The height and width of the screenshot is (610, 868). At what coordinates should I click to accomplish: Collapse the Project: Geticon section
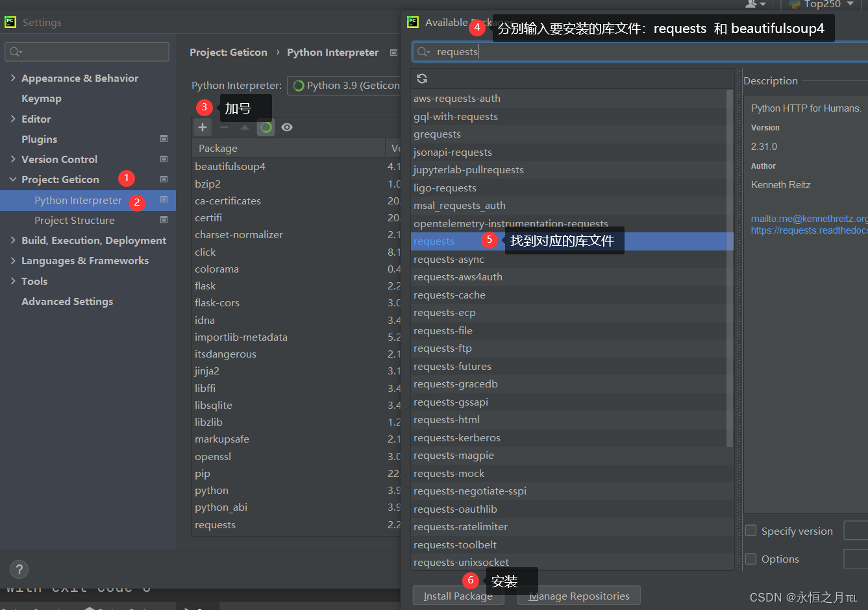13,179
